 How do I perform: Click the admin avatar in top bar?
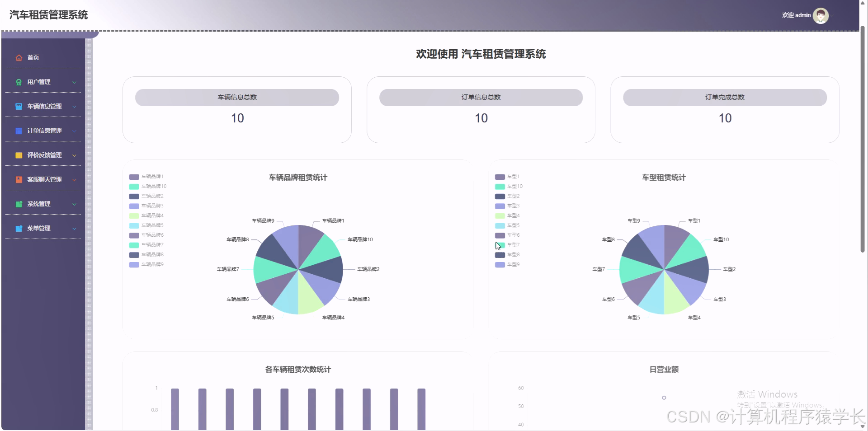point(821,15)
